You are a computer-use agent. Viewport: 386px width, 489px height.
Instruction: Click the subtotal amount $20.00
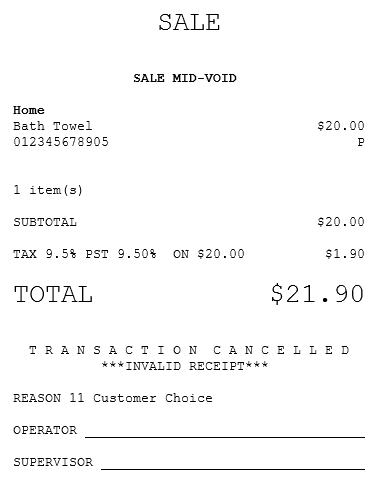coord(341,222)
